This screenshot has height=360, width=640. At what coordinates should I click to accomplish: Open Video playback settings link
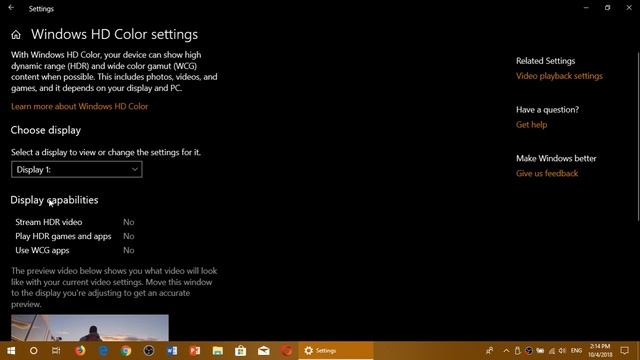coord(559,76)
